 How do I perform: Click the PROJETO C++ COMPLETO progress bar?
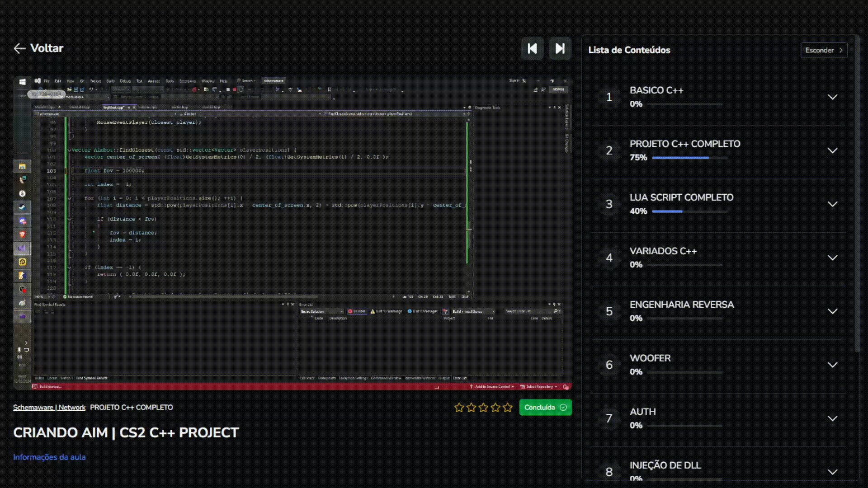689,158
